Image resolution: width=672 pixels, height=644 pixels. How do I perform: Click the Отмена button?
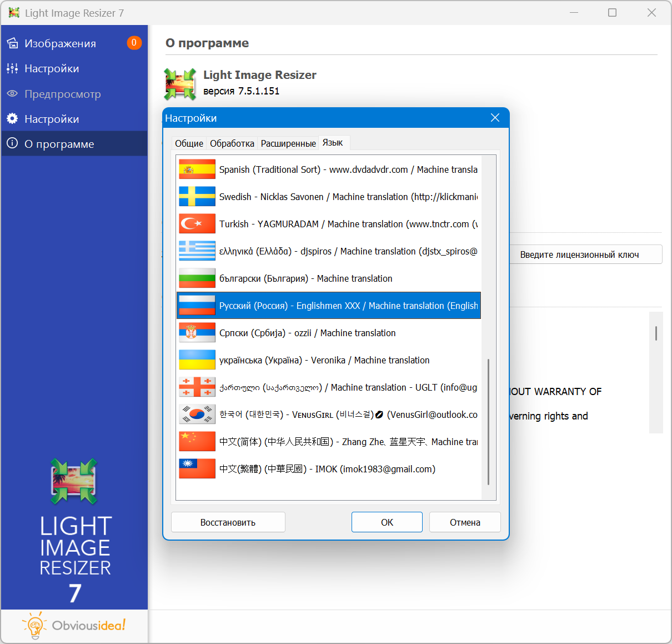click(465, 522)
